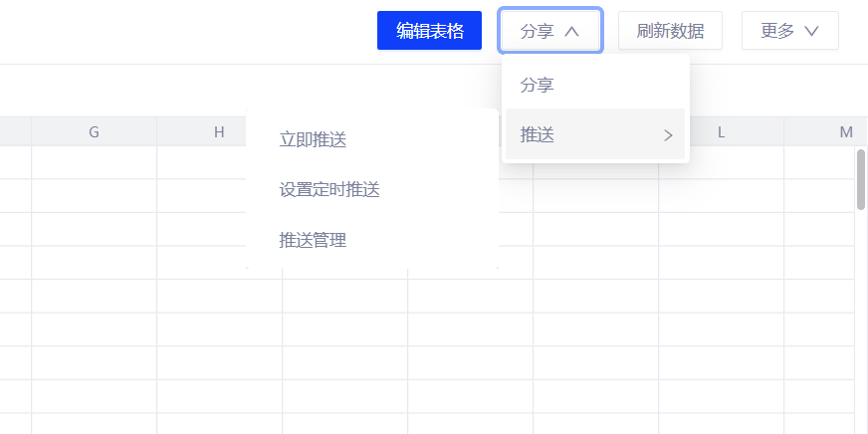This screenshot has width=868, height=434.
Task: Click the blue 编辑表格 button
Action: point(430,31)
